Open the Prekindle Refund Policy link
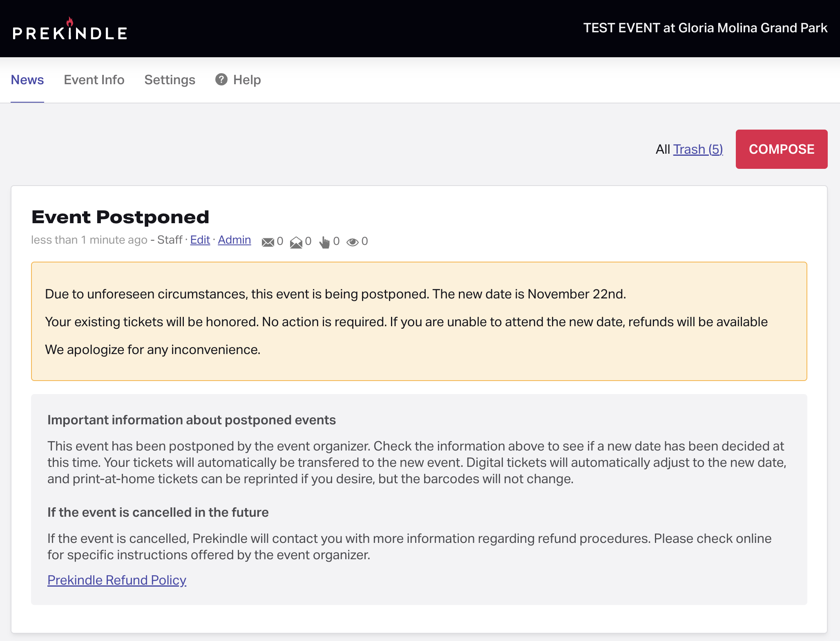The image size is (840, 641). click(x=117, y=580)
